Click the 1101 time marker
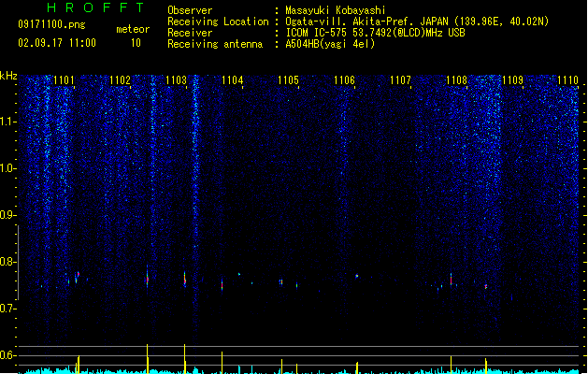Image resolution: width=588 pixels, height=374 pixels. click(65, 80)
